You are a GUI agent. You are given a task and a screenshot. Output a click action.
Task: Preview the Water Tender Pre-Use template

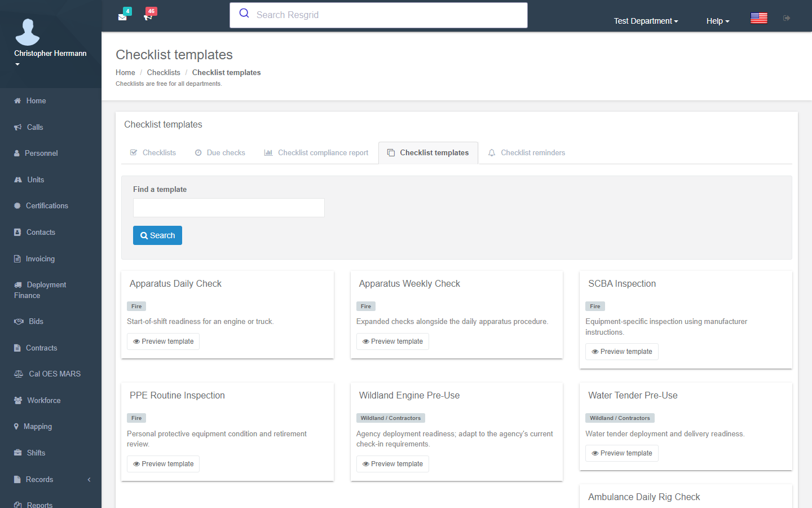pos(621,453)
